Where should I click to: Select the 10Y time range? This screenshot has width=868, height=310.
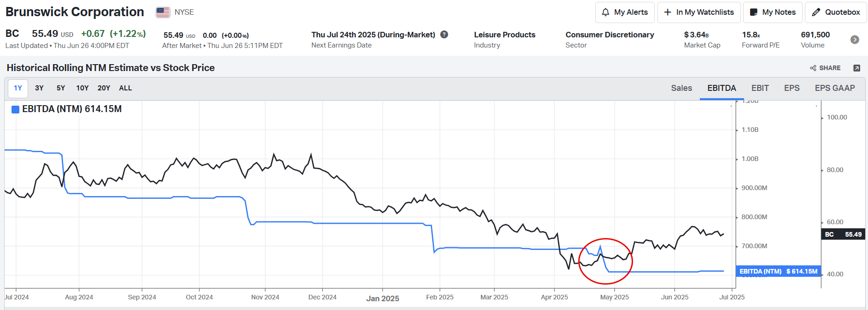82,88
